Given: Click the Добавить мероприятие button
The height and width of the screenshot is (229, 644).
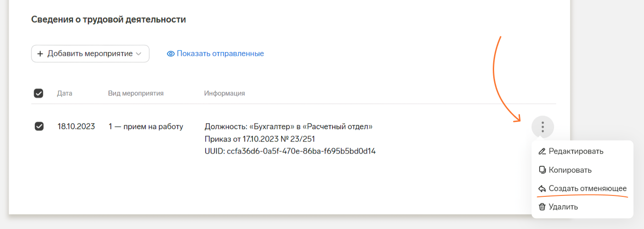Looking at the screenshot, I should point(90,54).
